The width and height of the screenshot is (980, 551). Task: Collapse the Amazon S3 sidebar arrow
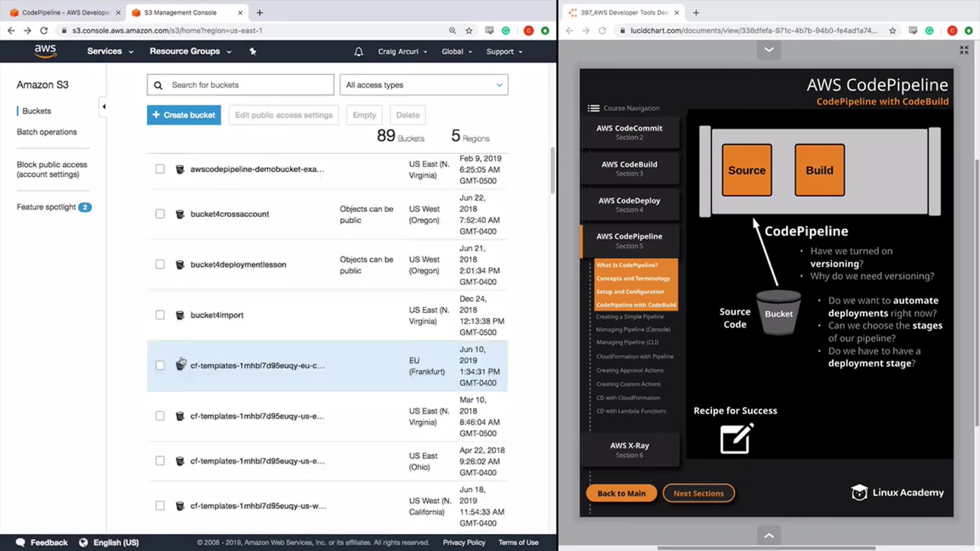(x=104, y=107)
